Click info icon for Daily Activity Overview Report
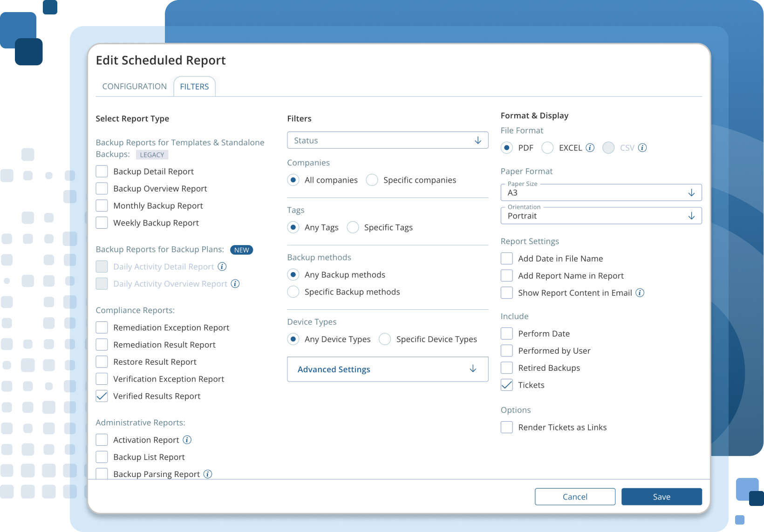 click(235, 284)
